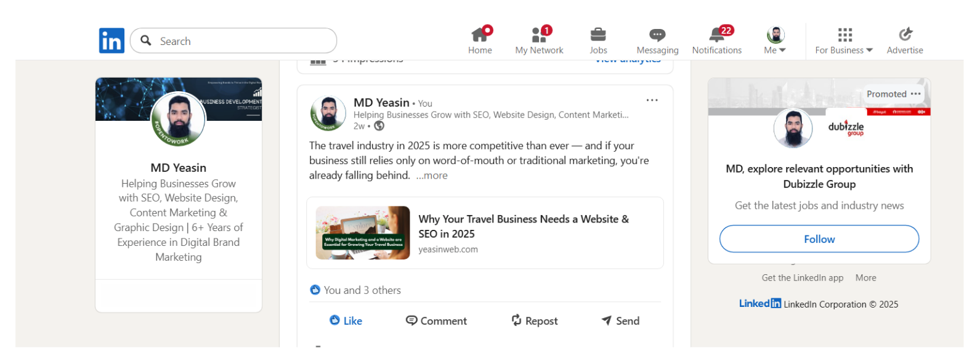Click the profile photo in the promoted card
Screen dimensions: 980x363
pos(793,128)
